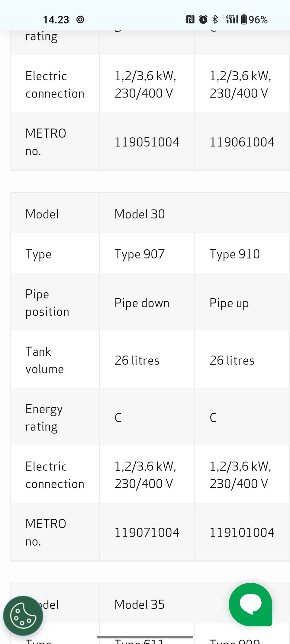Select METRO number 119101004
Screen dimensions: 290x644
pos(242,533)
